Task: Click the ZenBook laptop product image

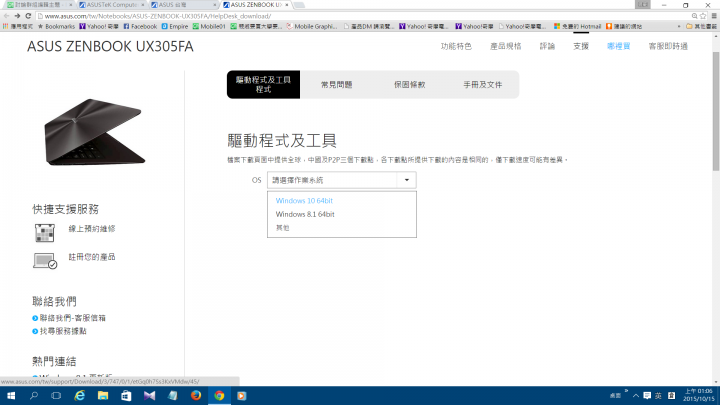Action: 94,132
